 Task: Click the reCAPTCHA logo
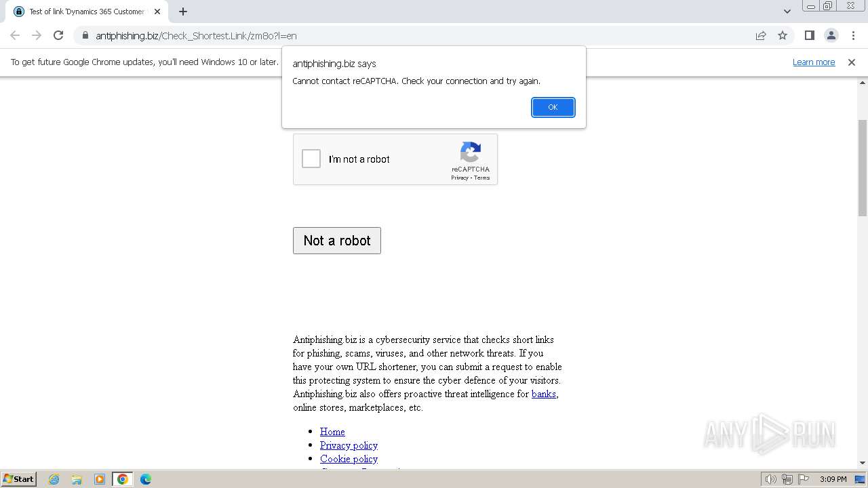coord(471,152)
